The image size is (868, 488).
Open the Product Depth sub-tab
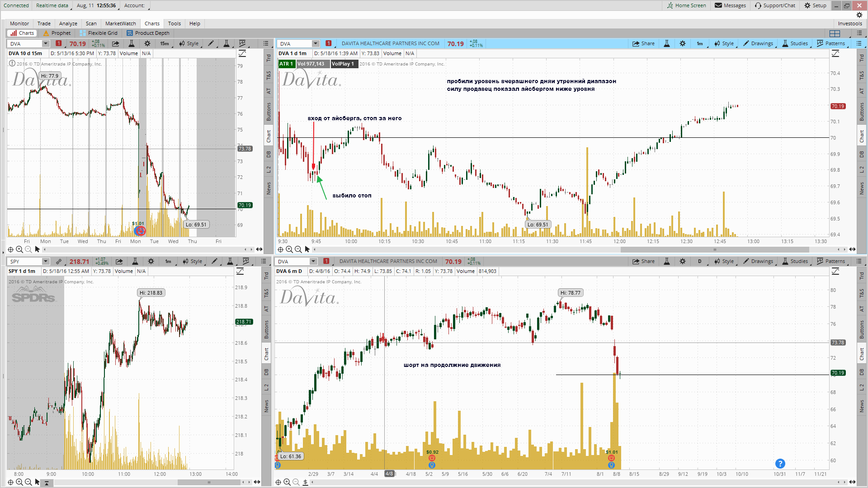click(148, 33)
